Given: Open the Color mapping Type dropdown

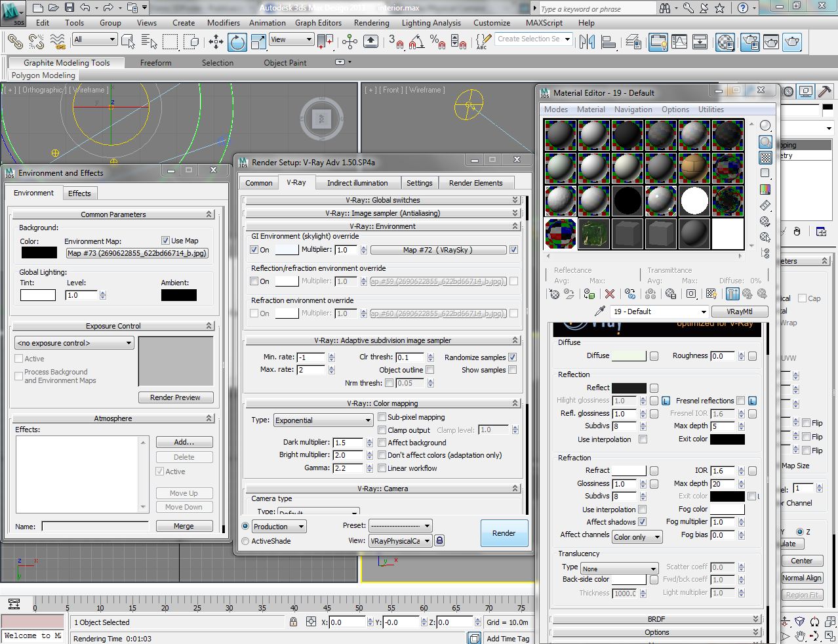Looking at the screenshot, I should tap(323, 420).
